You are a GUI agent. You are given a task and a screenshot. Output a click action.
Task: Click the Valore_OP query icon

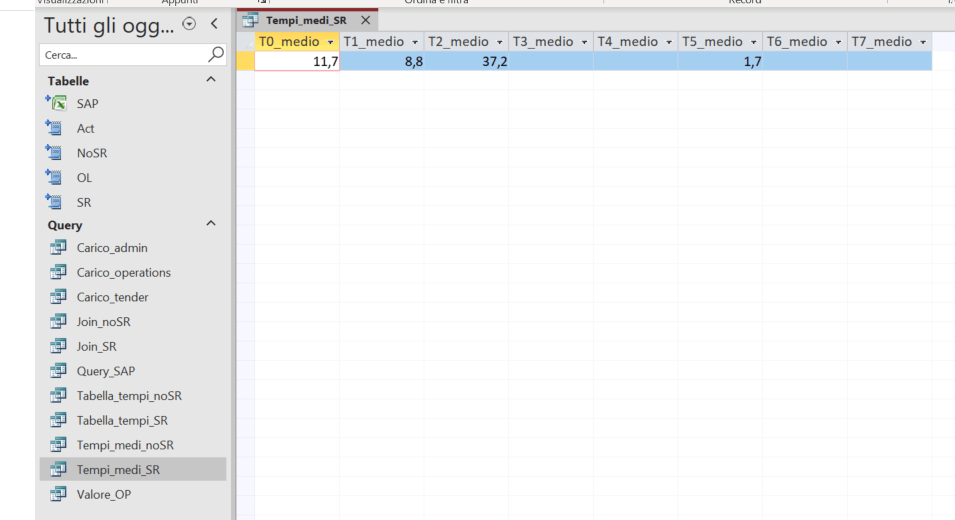(58, 494)
